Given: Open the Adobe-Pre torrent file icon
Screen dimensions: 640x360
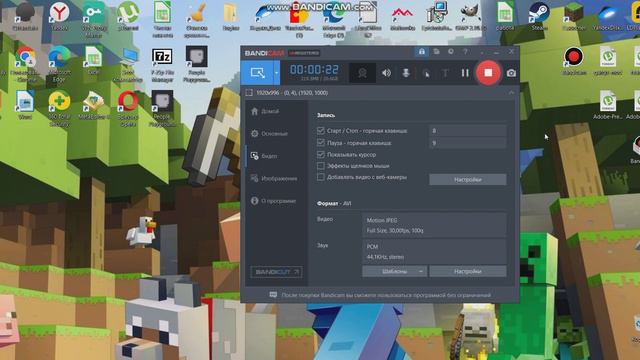Looking at the screenshot, I should [x=608, y=105].
